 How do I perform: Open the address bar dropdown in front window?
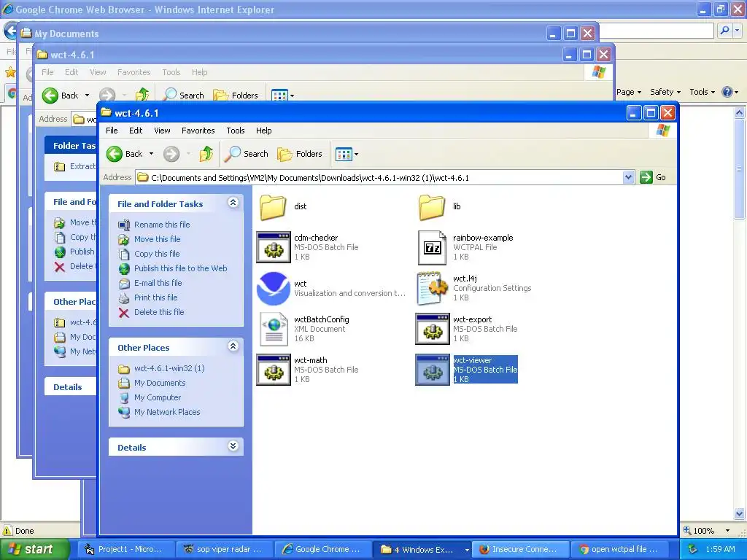(628, 178)
